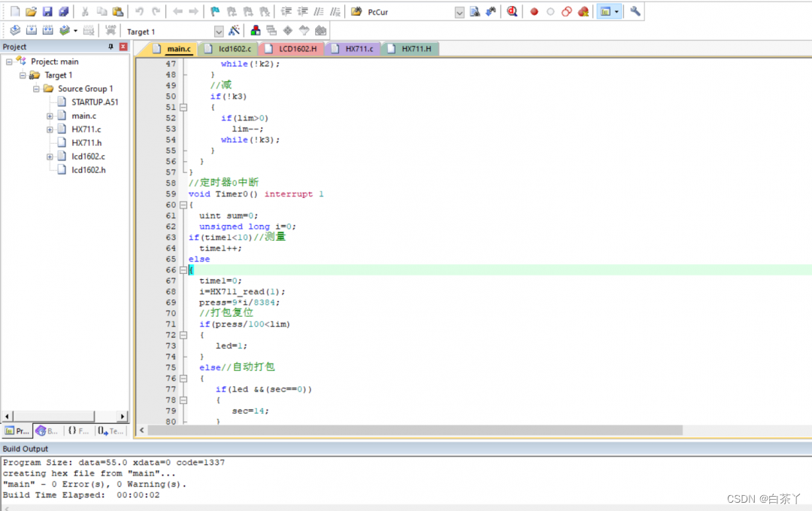
Task: Collapse code fold at line 60
Action: tap(183, 205)
